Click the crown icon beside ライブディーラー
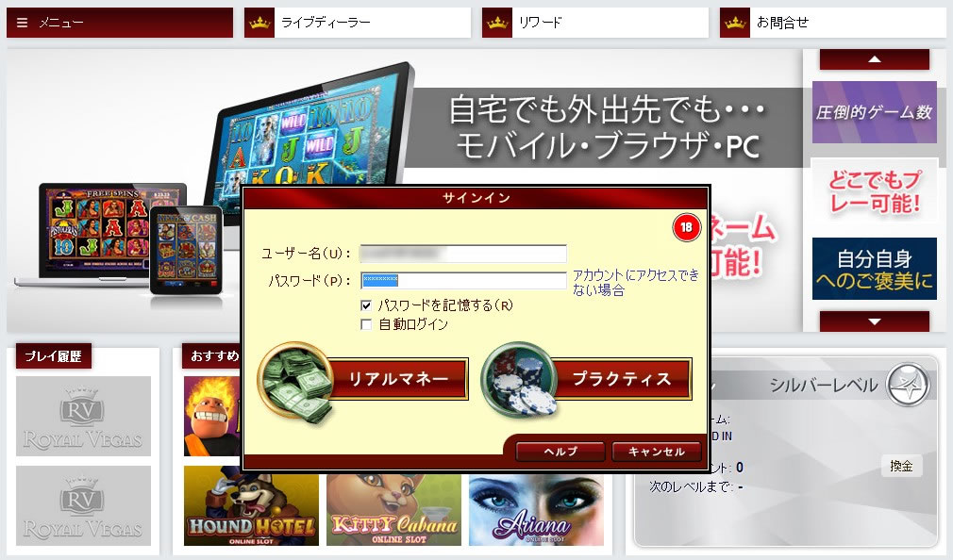The image size is (953, 560). (x=259, y=23)
